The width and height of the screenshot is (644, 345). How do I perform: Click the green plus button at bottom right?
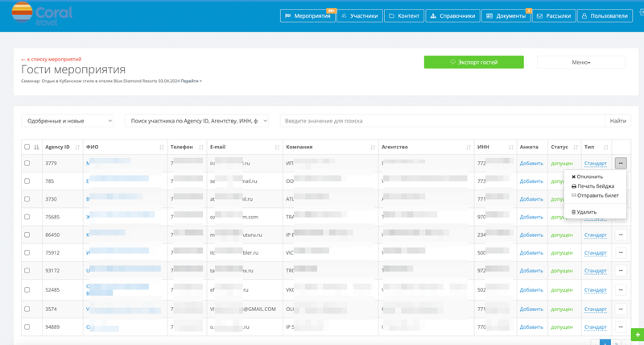[x=637, y=335]
